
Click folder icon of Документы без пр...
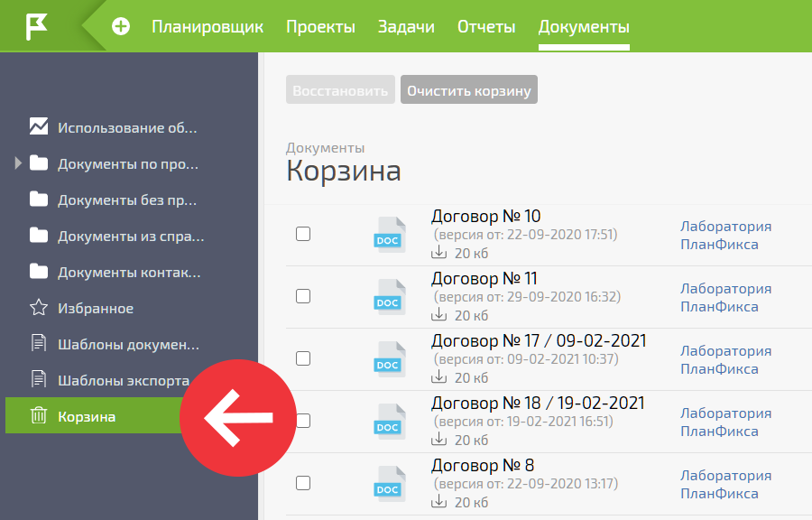pos(39,200)
